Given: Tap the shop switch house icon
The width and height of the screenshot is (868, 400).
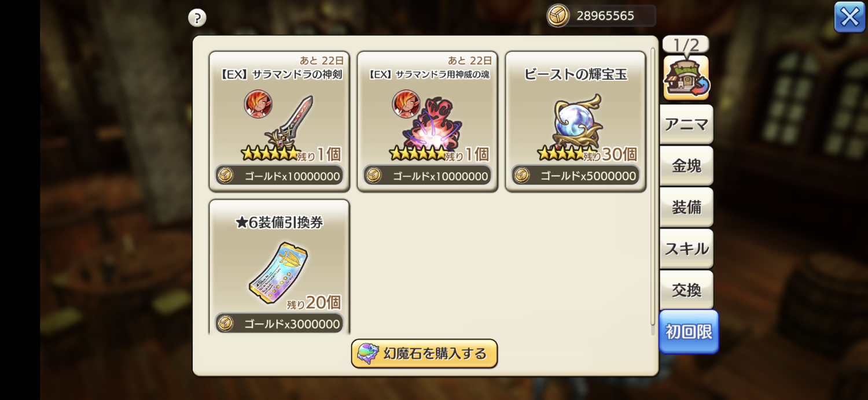Looking at the screenshot, I should pyautogui.click(x=686, y=77).
